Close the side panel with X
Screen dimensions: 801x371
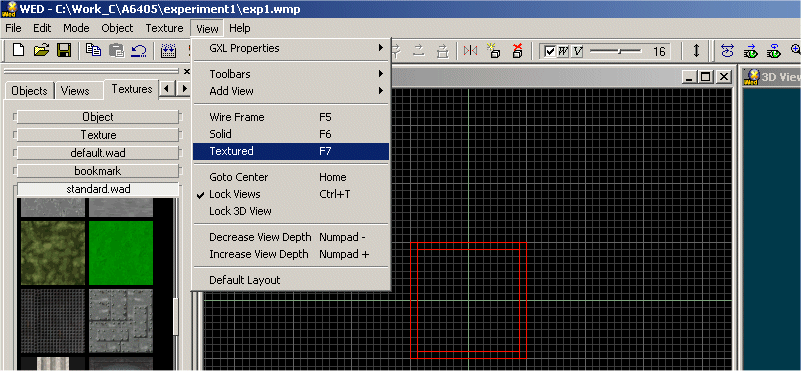point(186,72)
